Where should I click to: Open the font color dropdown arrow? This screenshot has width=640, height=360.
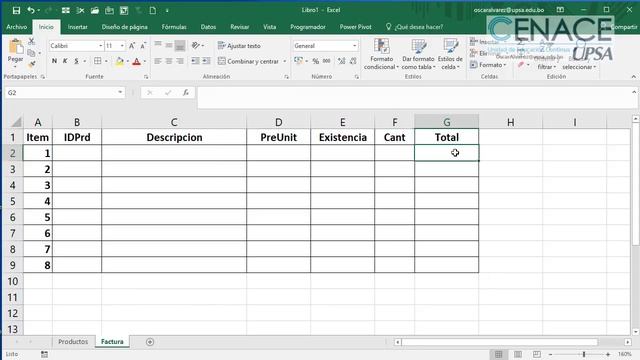tap(145, 62)
